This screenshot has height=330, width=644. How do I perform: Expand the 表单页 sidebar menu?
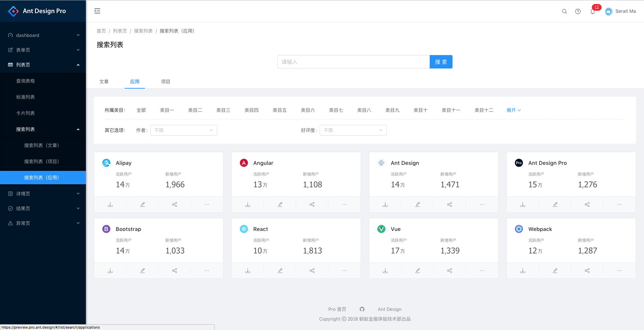pyautogui.click(x=43, y=50)
